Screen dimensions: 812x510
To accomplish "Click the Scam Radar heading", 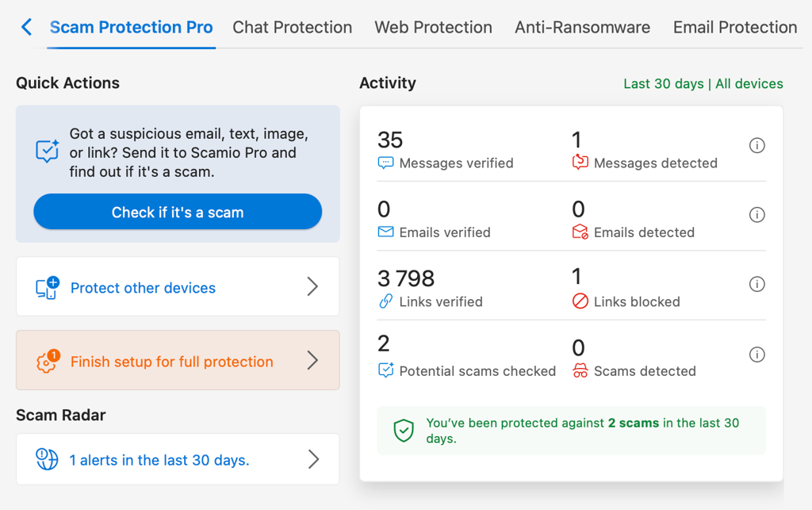I will pos(60,415).
